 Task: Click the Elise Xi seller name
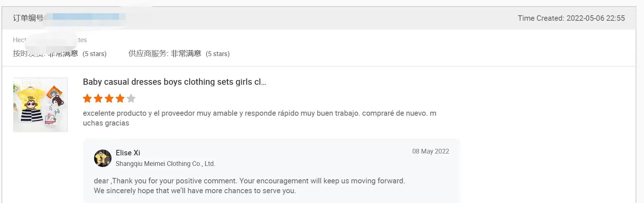click(x=128, y=153)
